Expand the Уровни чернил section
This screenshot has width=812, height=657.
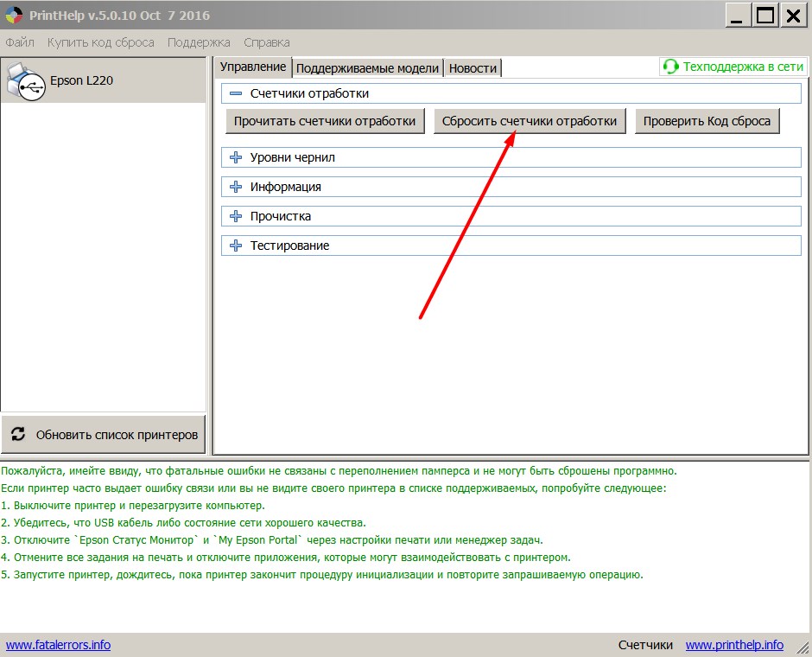(x=236, y=157)
